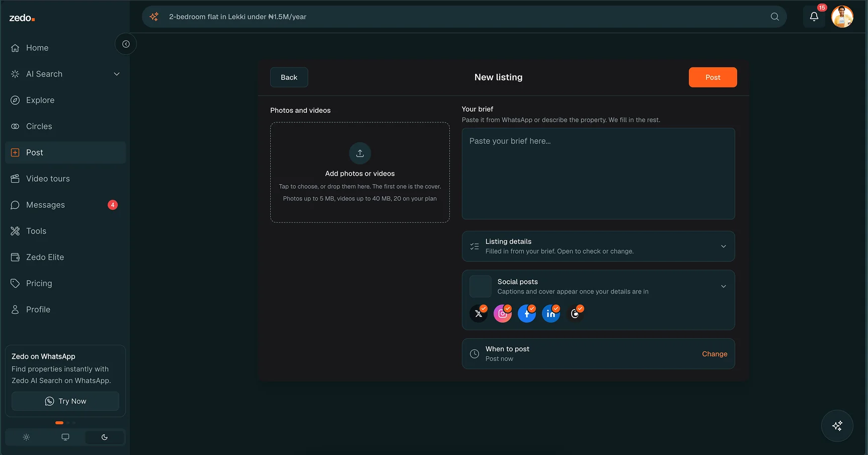Click the zedo logo
Image resolution: width=868 pixels, height=455 pixels.
coord(22,18)
